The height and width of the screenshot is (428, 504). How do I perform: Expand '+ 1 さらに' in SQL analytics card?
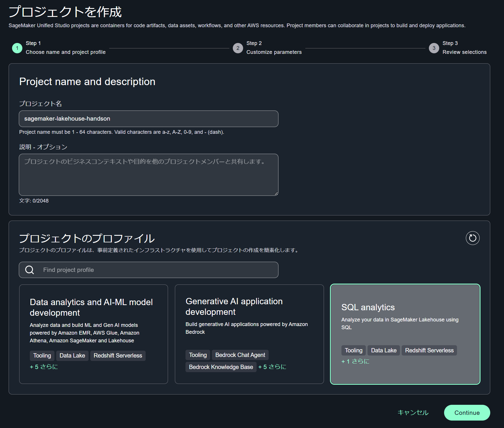pyautogui.click(x=355, y=362)
